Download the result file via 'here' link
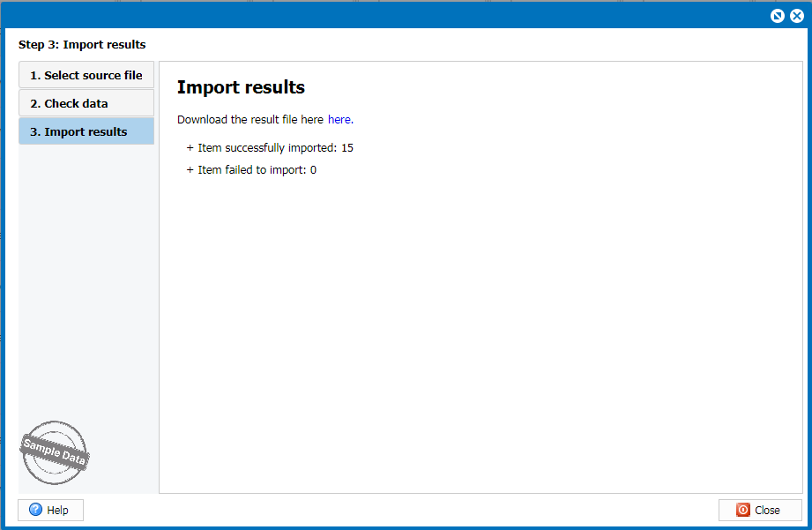 point(339,119)
